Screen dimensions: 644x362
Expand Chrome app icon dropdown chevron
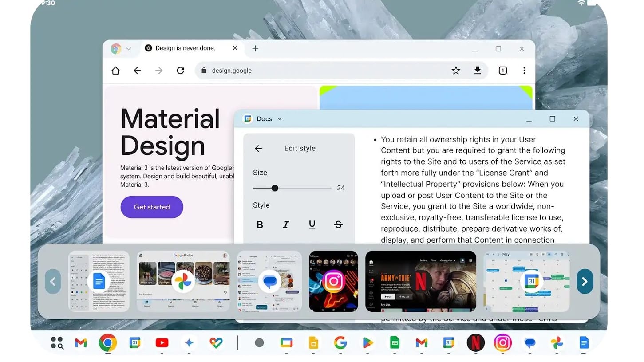pyautogui.click(x=129, y=49)
